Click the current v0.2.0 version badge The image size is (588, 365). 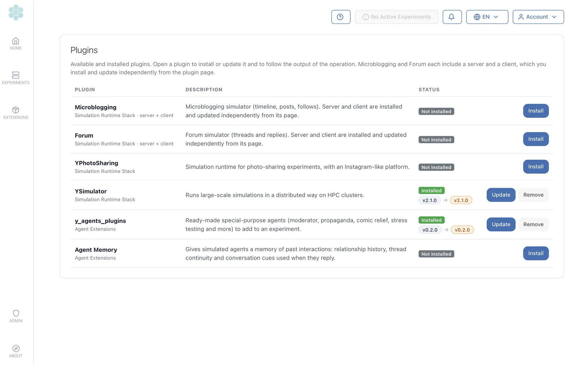click(x=430, y=230)
